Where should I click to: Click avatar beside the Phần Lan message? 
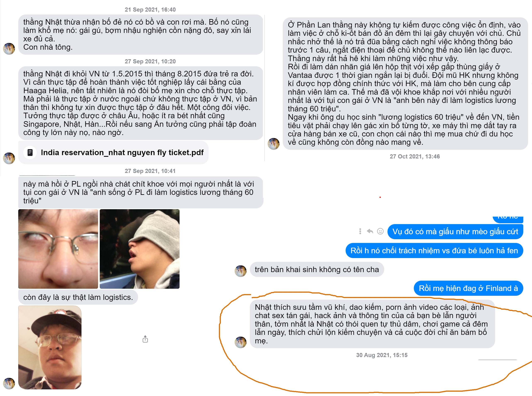pyautogui.click(x=273, y=144)
